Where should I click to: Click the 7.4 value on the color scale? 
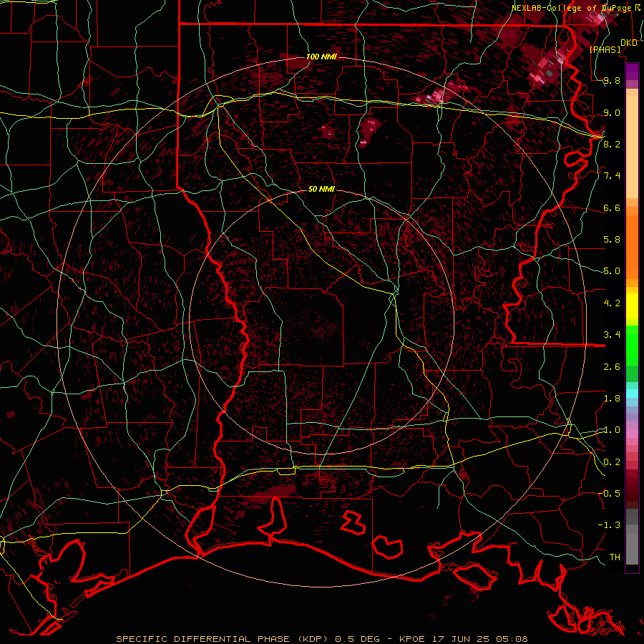tap(612, 176)
